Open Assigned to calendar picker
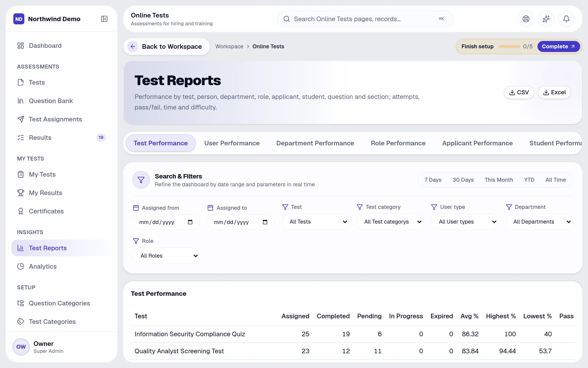588x368 pixels. tap(265, 222)
